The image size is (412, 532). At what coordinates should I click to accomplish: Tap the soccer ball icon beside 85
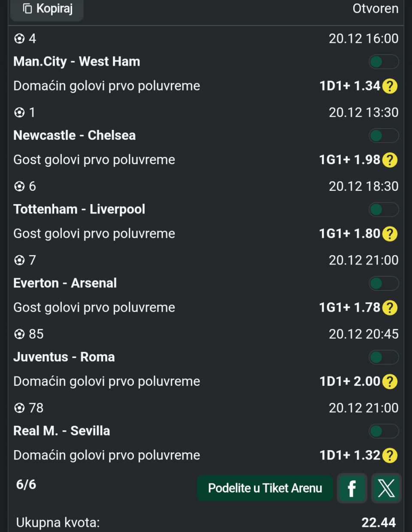(19, 334)
